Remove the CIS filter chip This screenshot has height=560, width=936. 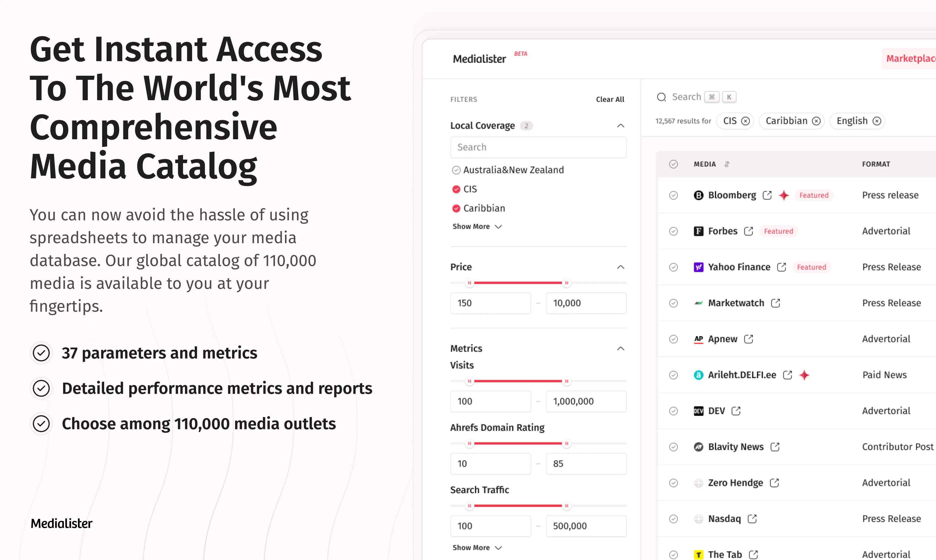coord(745,121)
